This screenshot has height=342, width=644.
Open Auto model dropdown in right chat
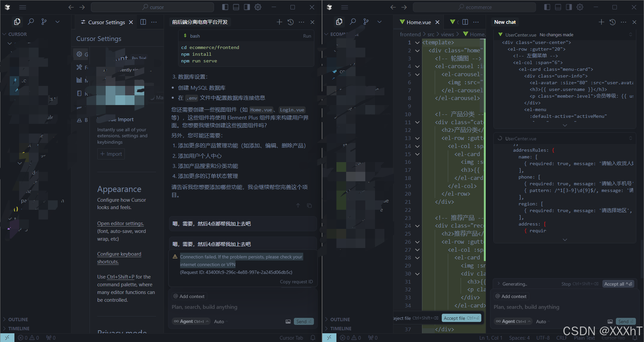click(543, 322)
